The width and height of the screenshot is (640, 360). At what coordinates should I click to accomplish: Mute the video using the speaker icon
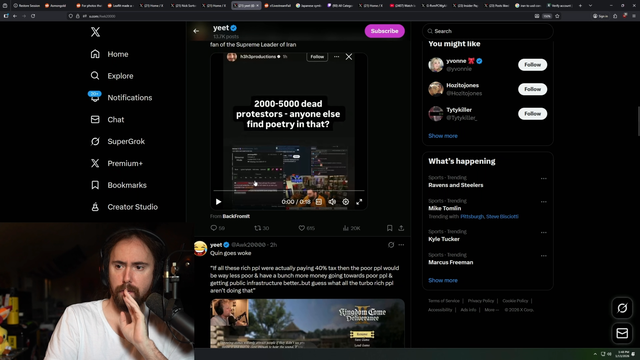[332, 202]
